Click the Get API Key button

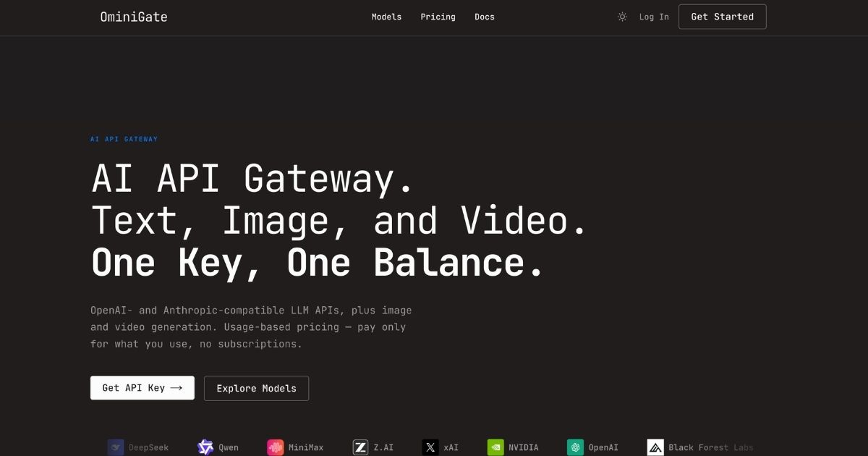(x=142, y=388)
